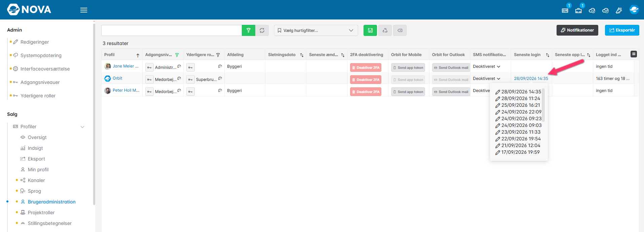Click the sidebar vertical scrollbar
This screenshot has width=644, height=232.
point(94,114)
